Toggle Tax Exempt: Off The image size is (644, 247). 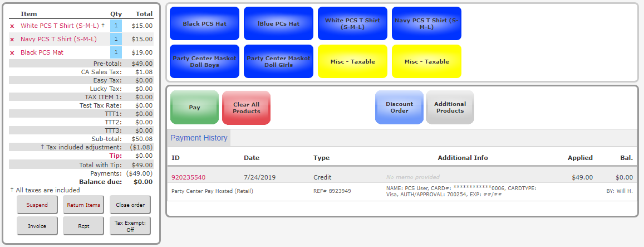(x=130, y=226)
